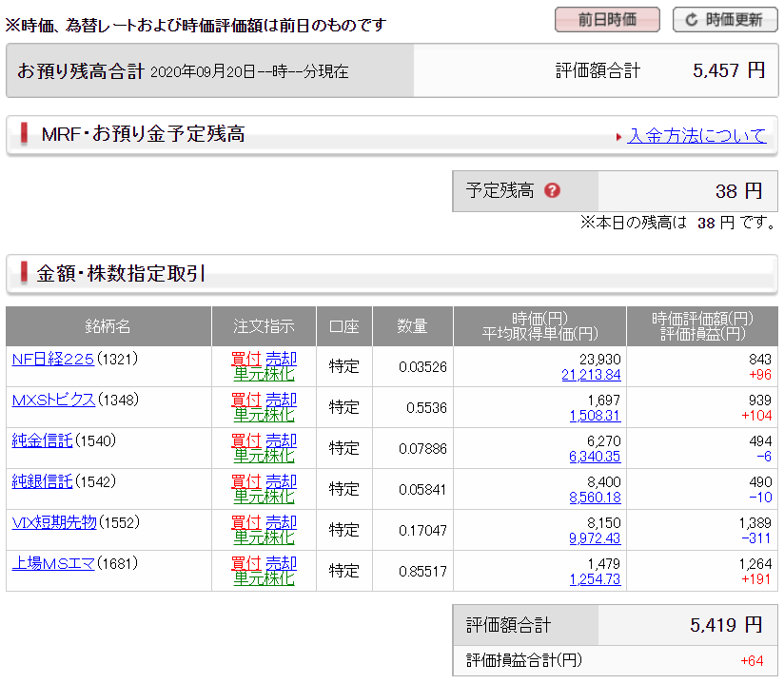Click quantity value 0.17047
Screen dimensions: 784x684
[422, 531]
